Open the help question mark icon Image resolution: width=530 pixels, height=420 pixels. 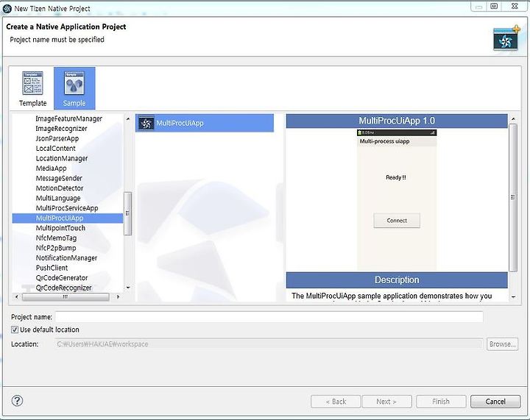(17, 401)
